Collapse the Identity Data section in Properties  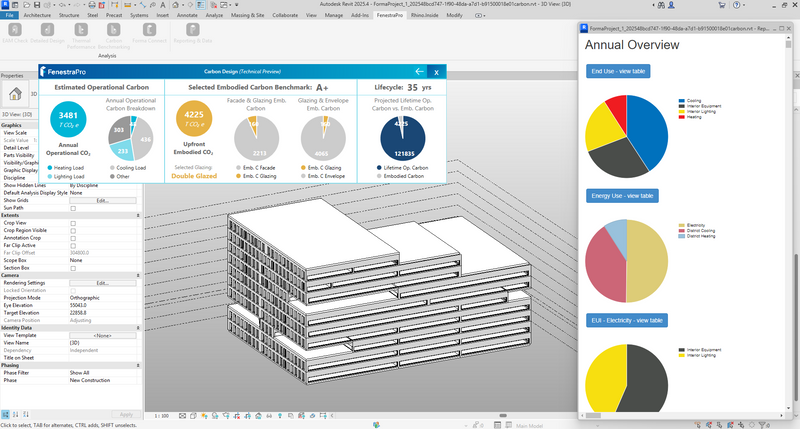(138, 328)
